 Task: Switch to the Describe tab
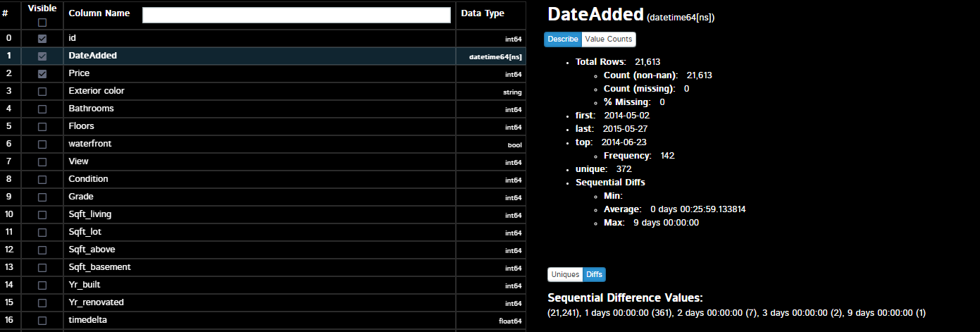[563, 39]
